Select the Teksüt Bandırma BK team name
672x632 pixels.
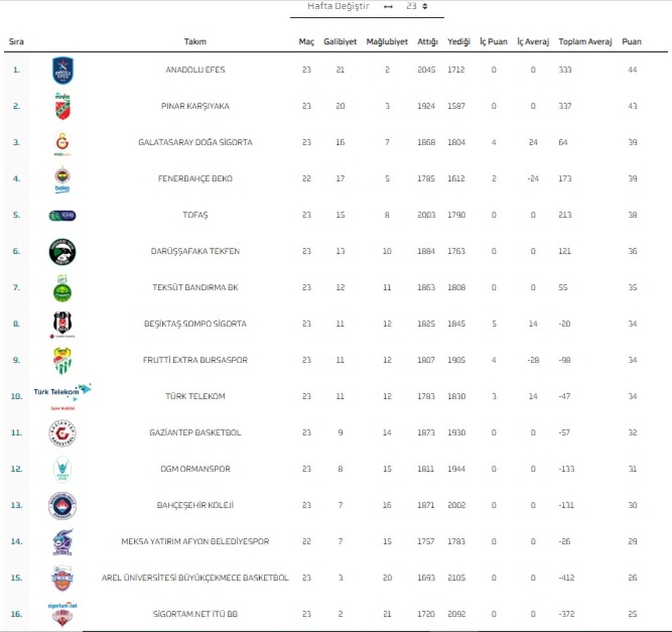[x=195, y=288]
